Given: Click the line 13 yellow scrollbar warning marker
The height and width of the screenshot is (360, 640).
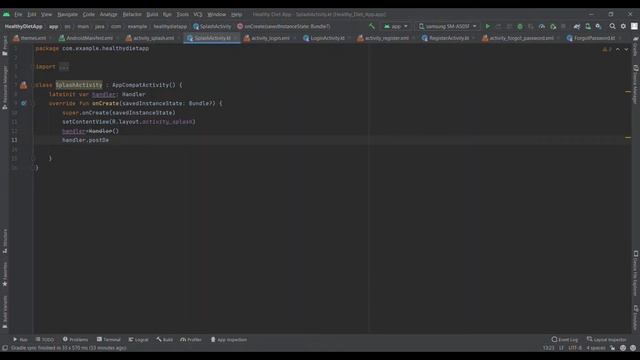Looking at the screenshot, I should (x=628, y=138).
